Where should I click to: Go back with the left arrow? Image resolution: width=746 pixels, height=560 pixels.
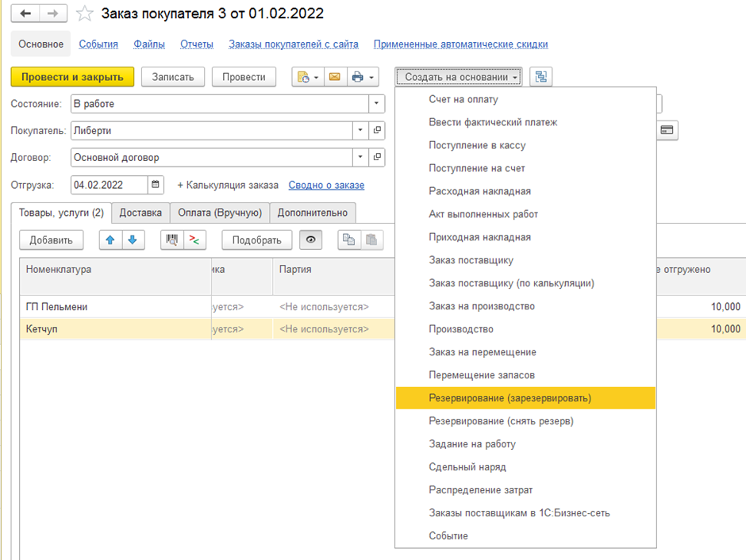25,13
